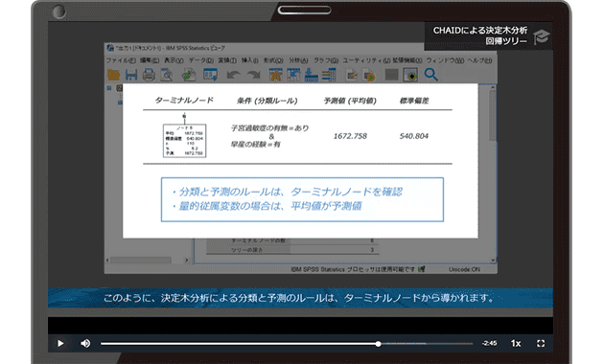
Task: Toggle fullscreen mode
Action: (x=541, y=343)
